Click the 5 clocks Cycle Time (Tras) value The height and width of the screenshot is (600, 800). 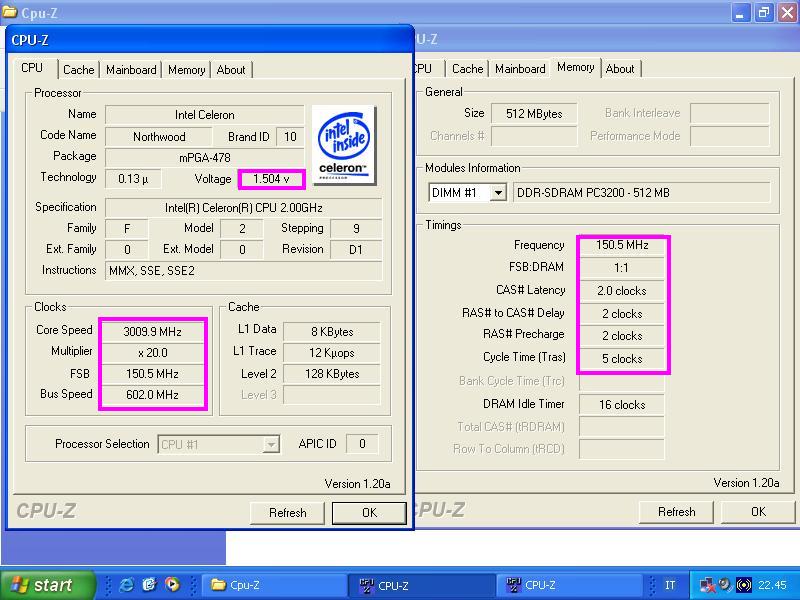[622, 359]
